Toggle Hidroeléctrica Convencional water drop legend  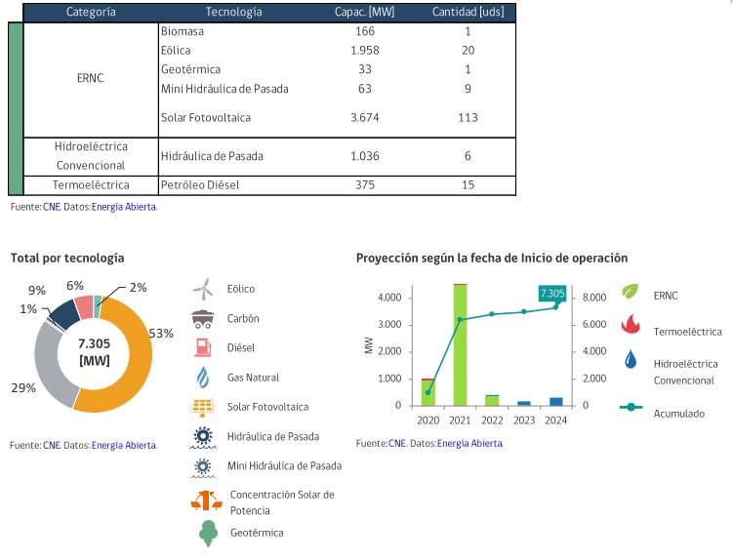[631, 362]
